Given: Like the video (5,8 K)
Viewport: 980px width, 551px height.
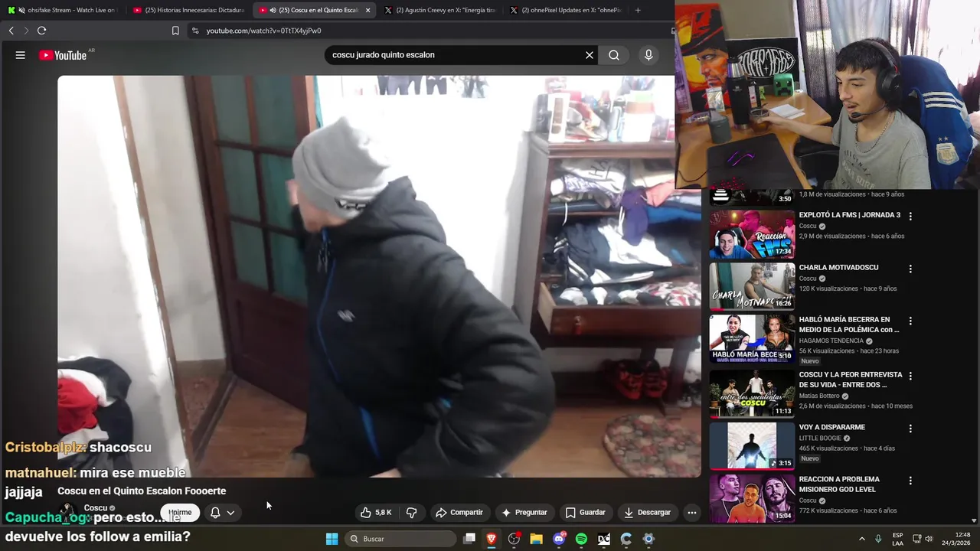Looking at the screenshot, I should [376, 513].
